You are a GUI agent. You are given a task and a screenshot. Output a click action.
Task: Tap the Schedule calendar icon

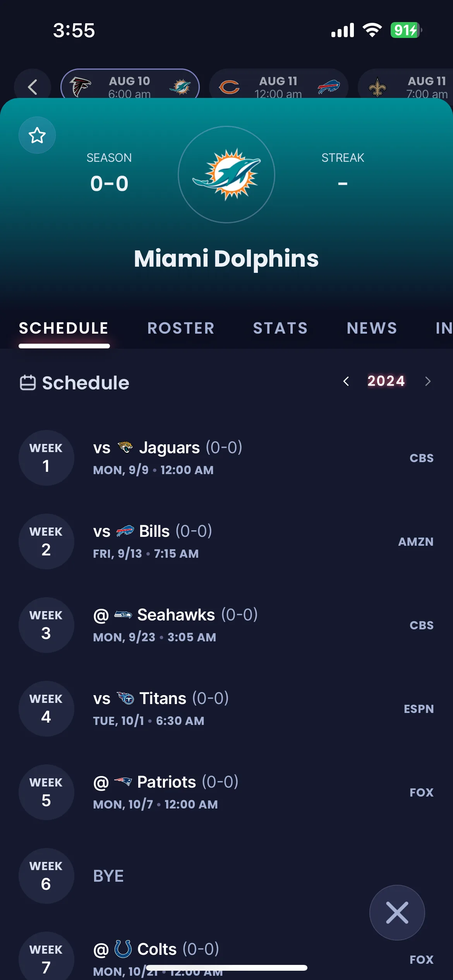click(x=28, y=382)
